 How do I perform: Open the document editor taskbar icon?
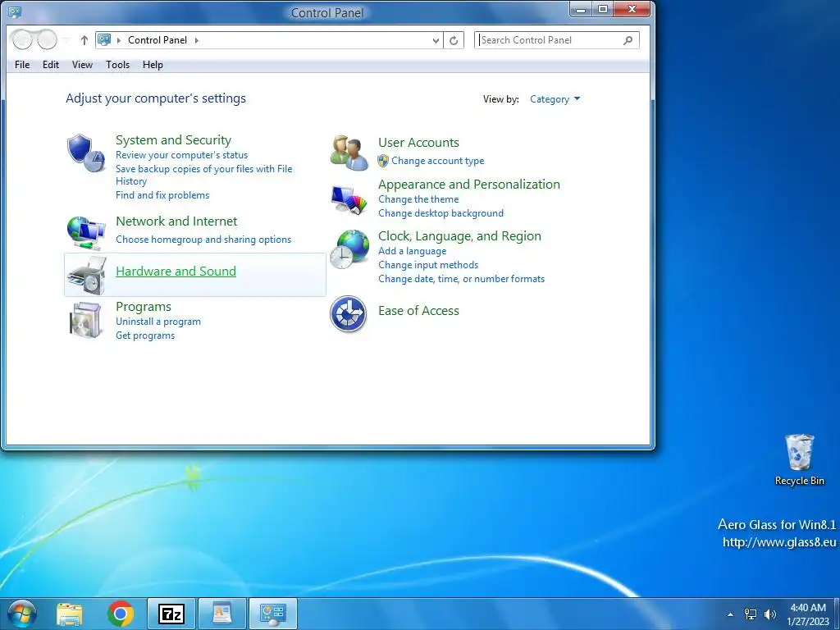click(221, 614)
